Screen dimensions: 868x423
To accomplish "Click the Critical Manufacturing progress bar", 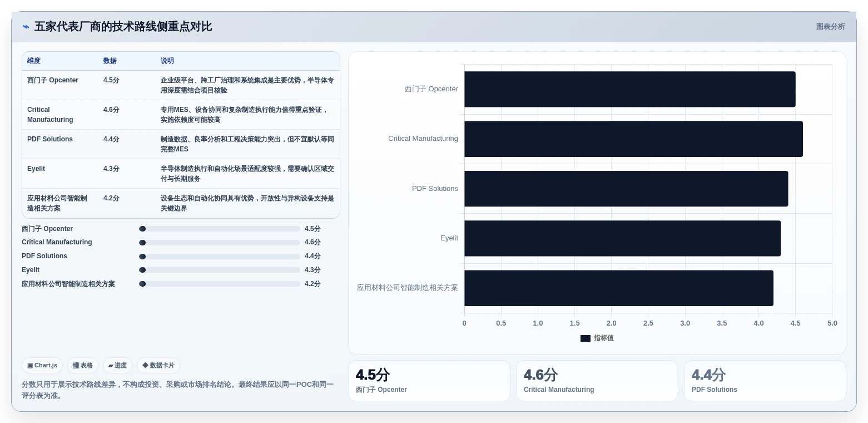I will pyautogui.click(x=220, y=243).
